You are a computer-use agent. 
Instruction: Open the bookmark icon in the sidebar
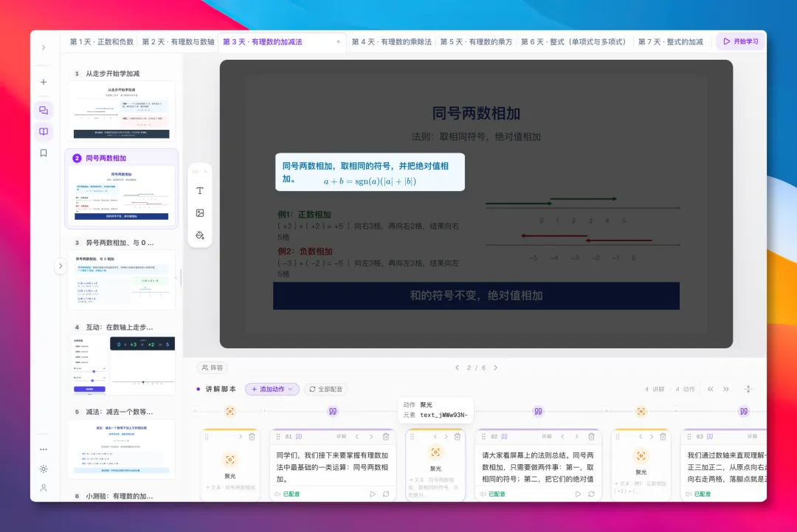[44, 153]
